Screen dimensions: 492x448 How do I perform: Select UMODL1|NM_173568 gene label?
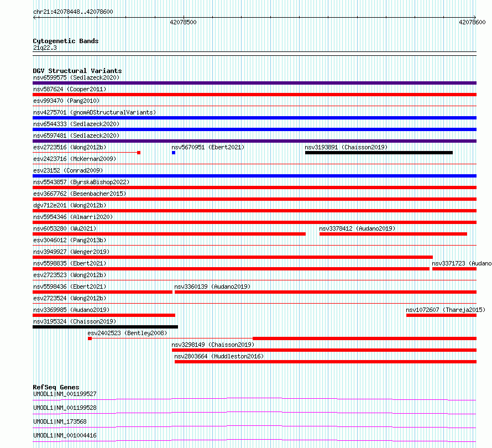point(60,421)
